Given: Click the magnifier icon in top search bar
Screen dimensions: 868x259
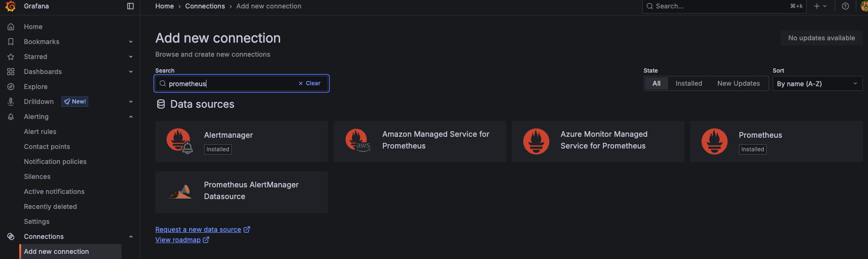Looking at the screenshot, I should 650,6.
